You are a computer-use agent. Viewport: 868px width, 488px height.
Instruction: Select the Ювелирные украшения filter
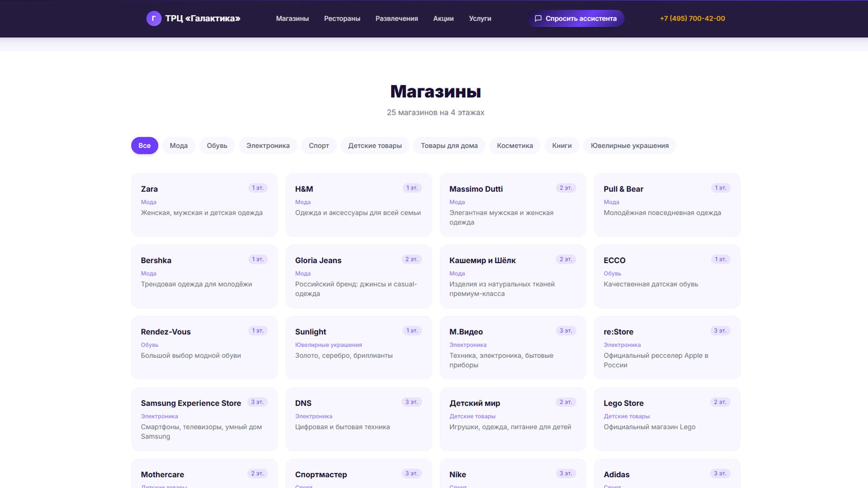[x=630, y=145]
